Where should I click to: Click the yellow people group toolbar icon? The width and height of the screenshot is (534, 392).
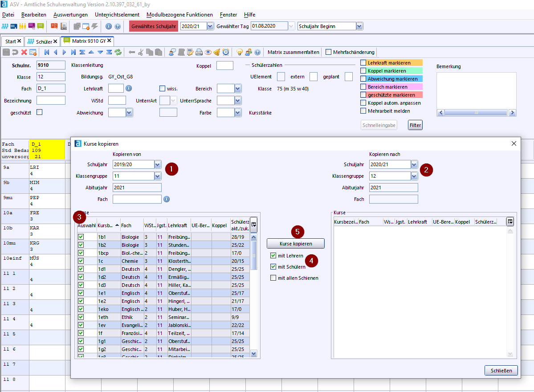(22, 26)
